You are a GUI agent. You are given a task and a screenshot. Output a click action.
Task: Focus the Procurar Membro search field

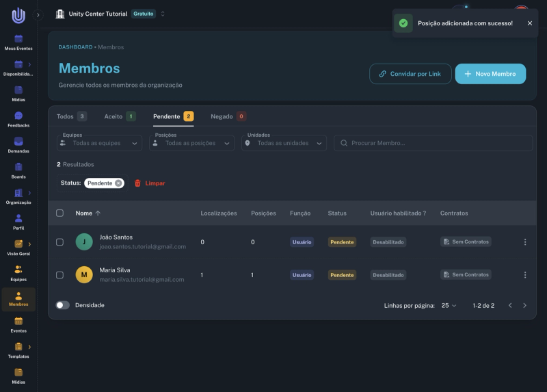click(x=433, y=143)
